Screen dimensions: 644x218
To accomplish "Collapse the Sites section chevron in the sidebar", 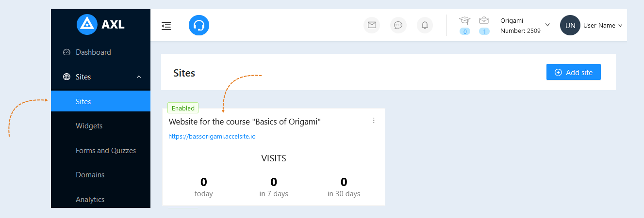I will (x=139, y=77).
